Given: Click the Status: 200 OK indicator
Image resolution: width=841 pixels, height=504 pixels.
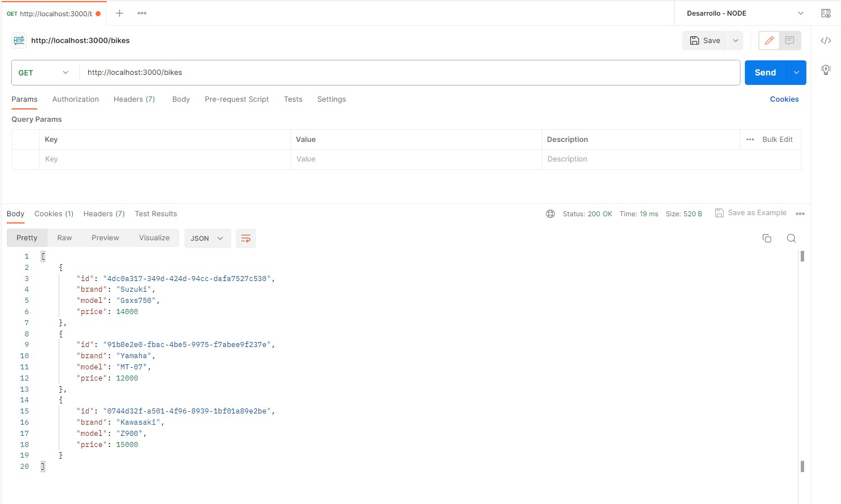Looking at the screenshot, I should point(587,213).
